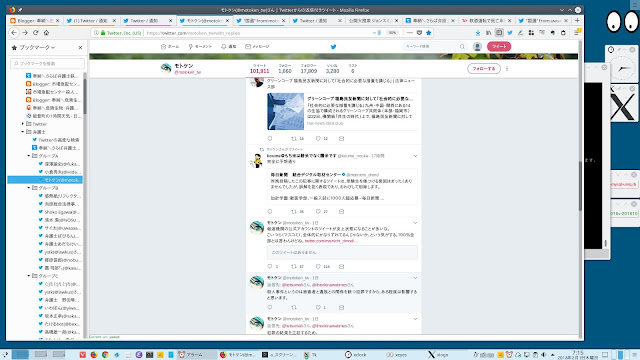
Task: Open the xclock taskbar entry
Action: coord(356,355)
